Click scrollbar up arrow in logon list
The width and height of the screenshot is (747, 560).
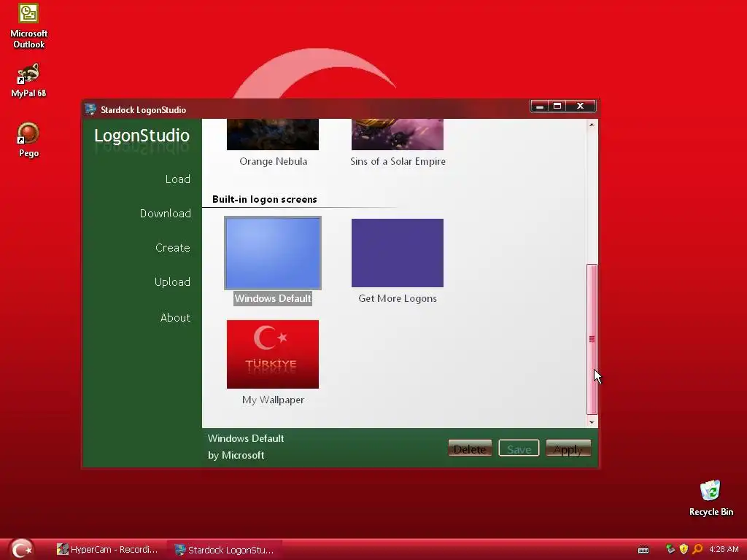coord(592,125)
